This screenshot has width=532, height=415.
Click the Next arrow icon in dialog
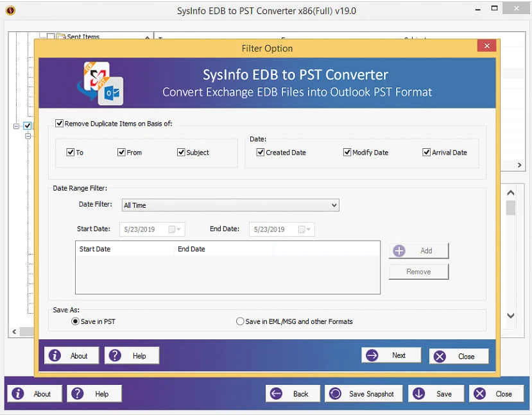coord(372,355)
